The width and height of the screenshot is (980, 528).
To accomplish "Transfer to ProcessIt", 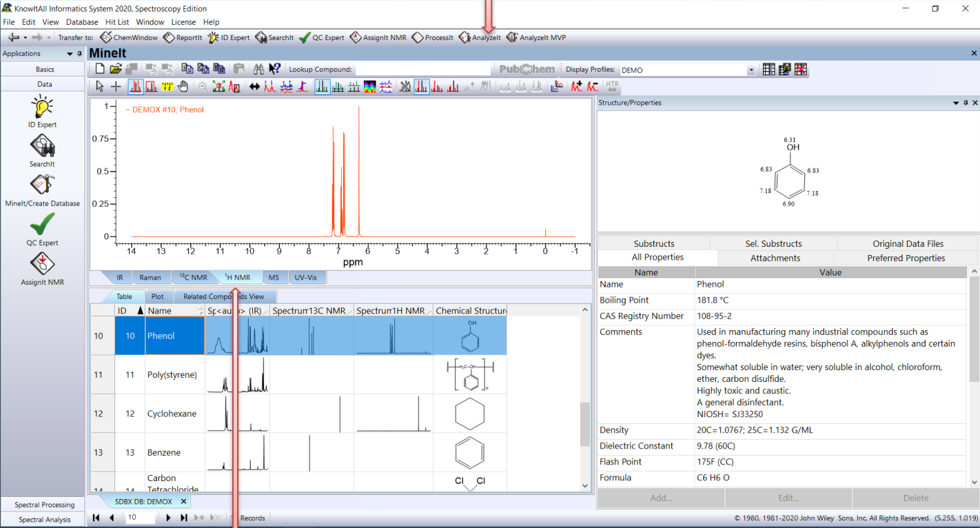I will coord(433,37).
